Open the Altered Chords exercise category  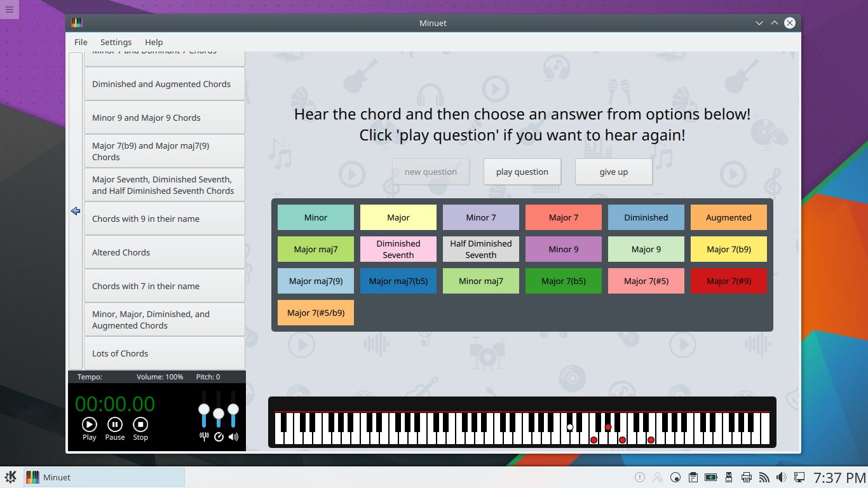164,252
